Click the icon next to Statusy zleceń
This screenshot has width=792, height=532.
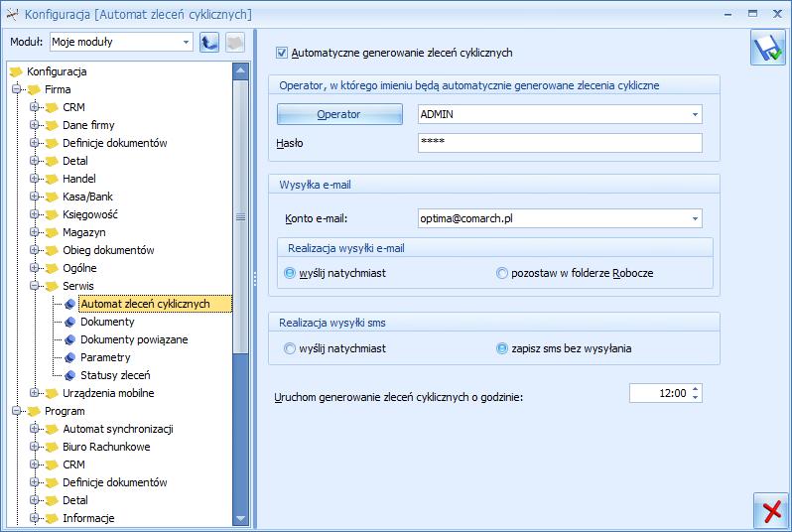(x=70, y=375)
